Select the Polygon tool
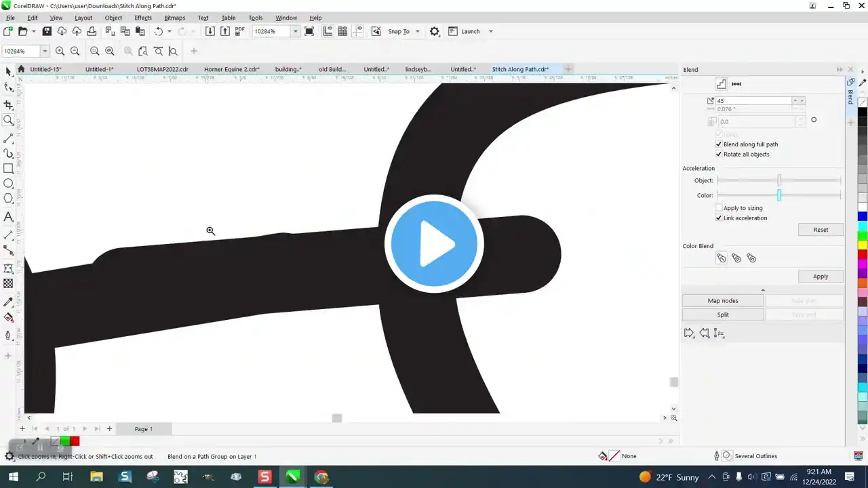The height and width of the screenshot is (488, 868). coord(8,198)
